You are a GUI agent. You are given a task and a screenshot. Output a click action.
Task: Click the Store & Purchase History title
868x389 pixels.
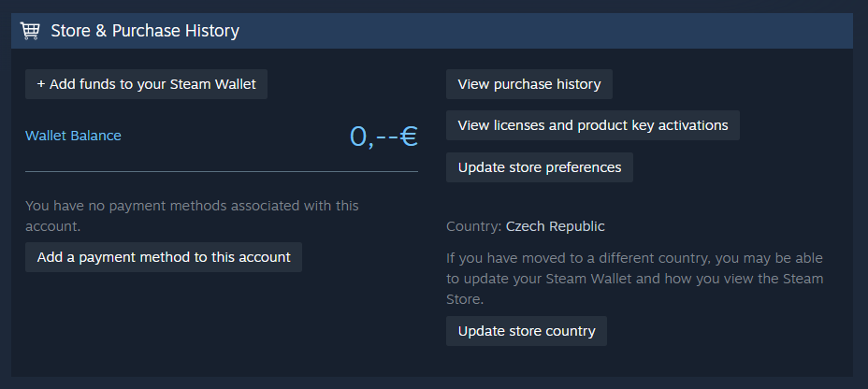pyautogui.click(x=145, y=31)
